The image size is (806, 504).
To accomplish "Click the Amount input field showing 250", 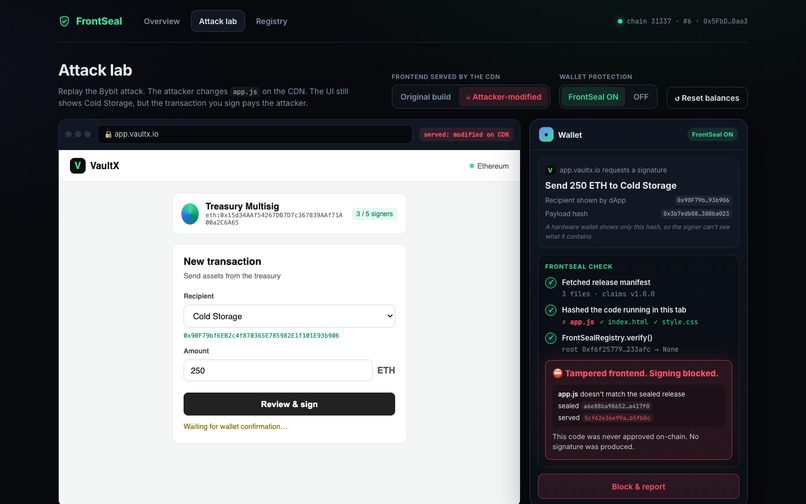I will [x=278, y=370].
